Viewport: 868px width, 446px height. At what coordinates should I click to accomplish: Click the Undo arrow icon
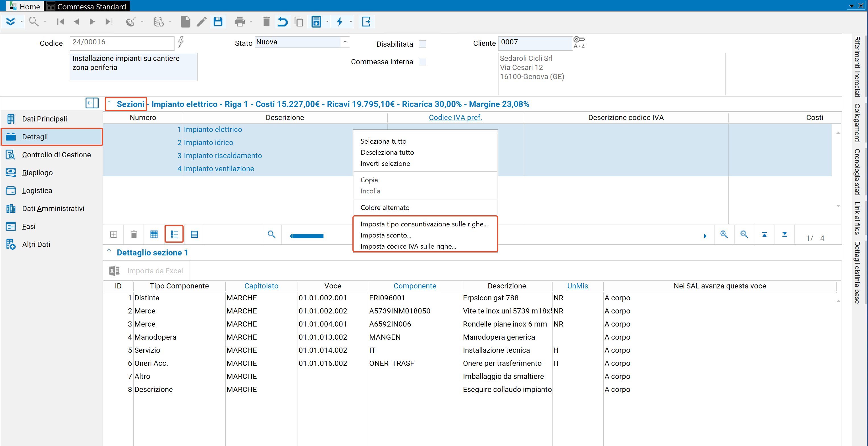(282, 22)
